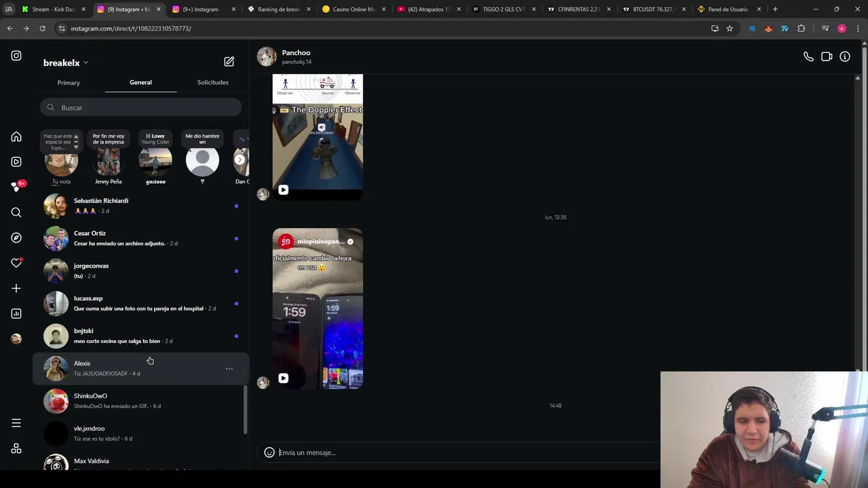Open the Dashboard chart icon in sidebar
The height and width of the screenshot is (488, 868).
click(x=16, y=313)
